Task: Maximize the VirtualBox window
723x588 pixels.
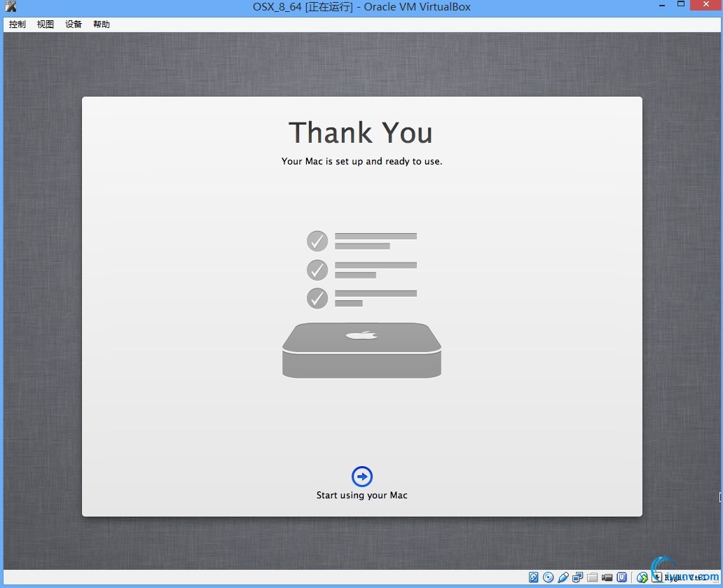Action: coord(680,5)
